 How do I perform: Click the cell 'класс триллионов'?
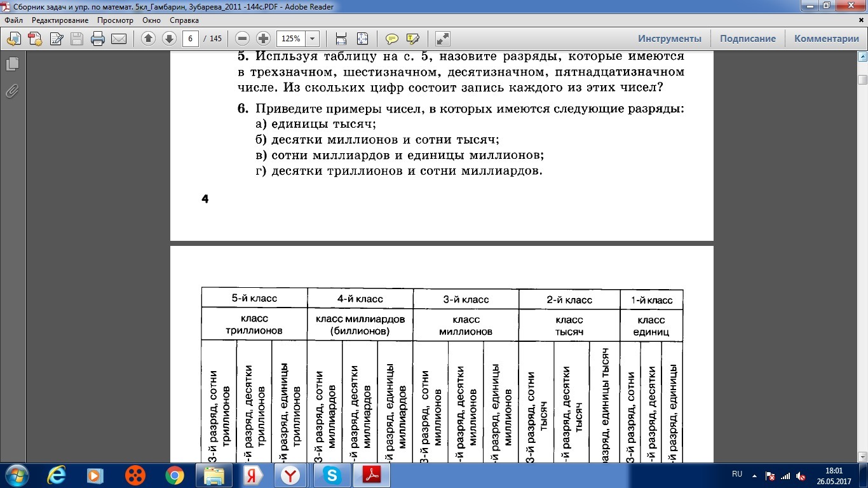tap(254, 324)
